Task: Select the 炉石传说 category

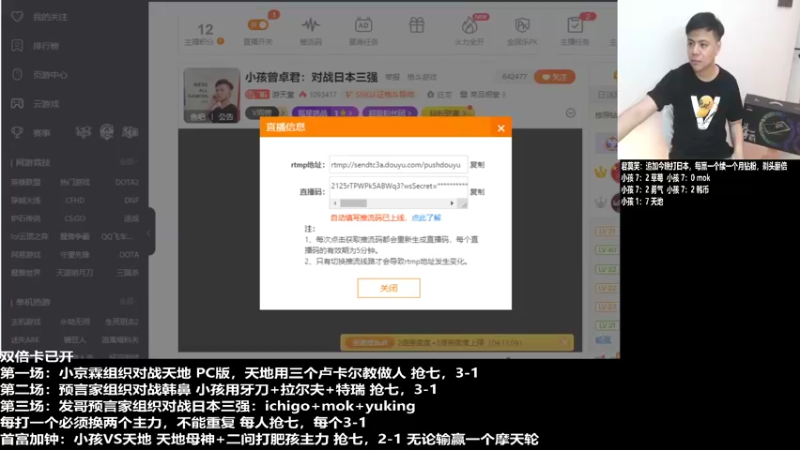Action: click(26, 218)
